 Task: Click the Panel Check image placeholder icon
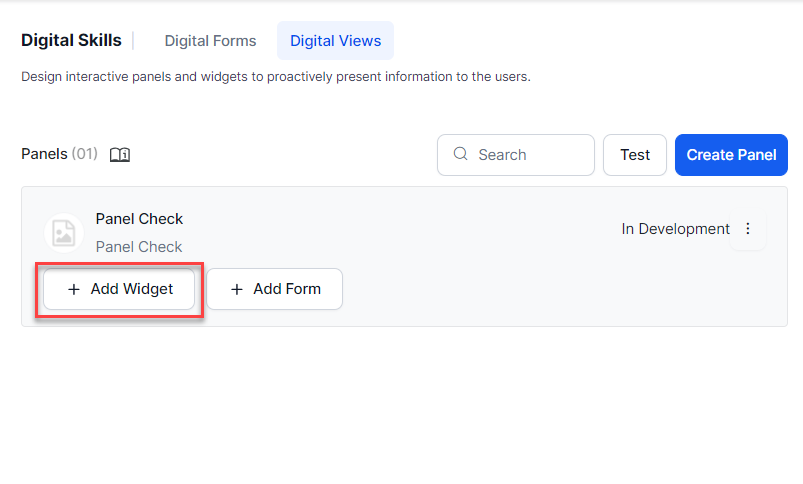click(63, 233)
